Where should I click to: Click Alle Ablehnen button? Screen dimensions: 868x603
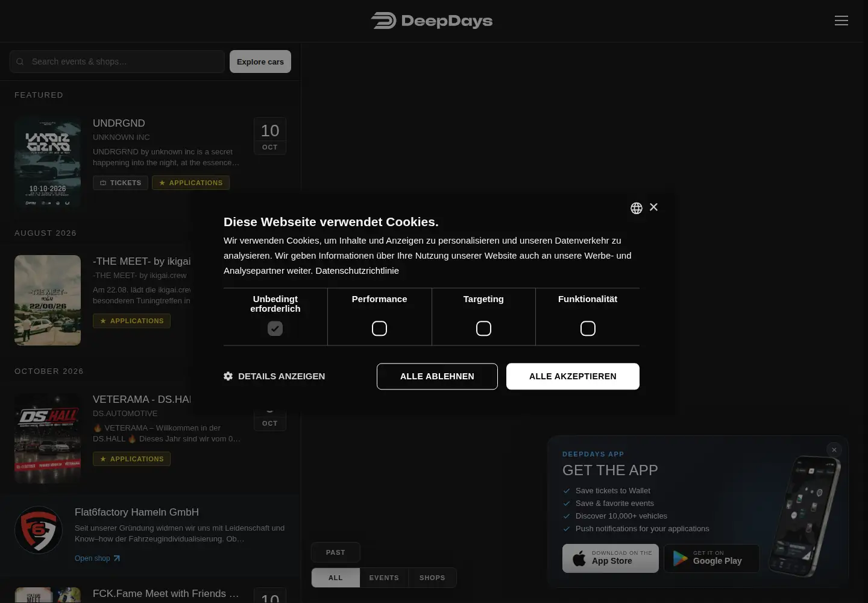(x=437, y=376)
